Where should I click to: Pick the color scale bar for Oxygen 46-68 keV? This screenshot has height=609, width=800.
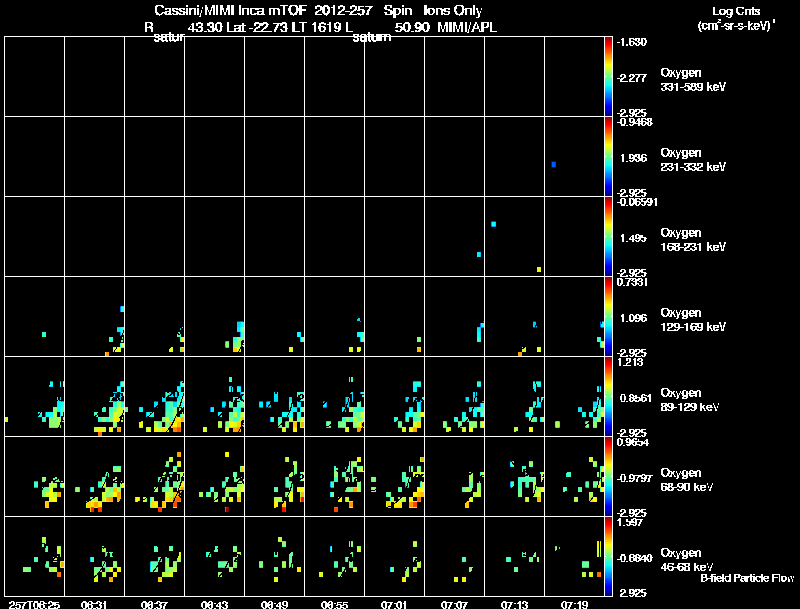[x=608, y=557]
